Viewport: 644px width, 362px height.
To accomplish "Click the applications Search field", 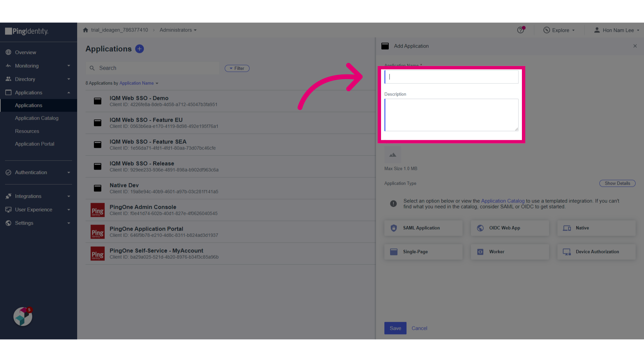I will click(153, 68).
